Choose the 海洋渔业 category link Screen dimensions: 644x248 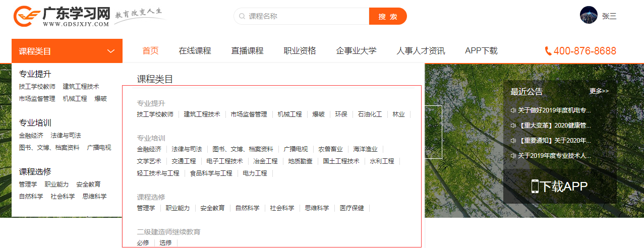pyautogui.click(x=365, y=149)
